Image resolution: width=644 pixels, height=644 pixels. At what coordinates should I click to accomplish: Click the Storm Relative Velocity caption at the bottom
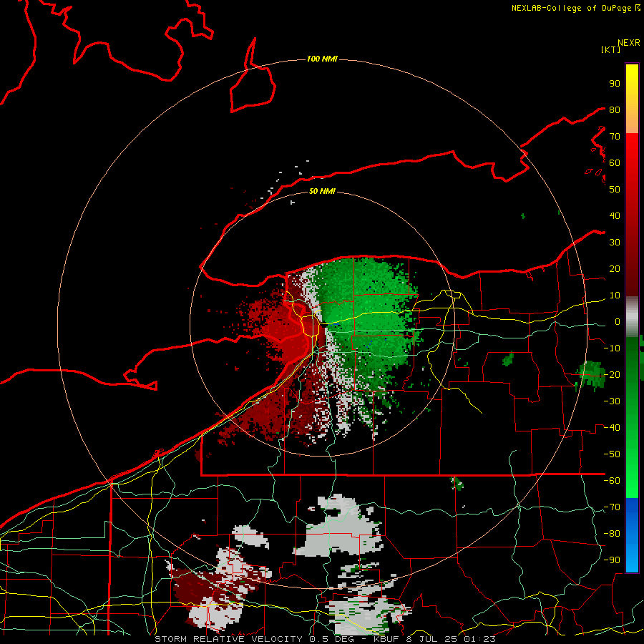click(325, 639)
